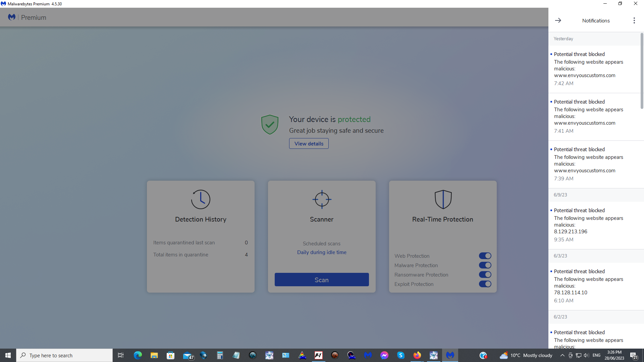Open the Daily during idle time link

[x=322, y=252]
